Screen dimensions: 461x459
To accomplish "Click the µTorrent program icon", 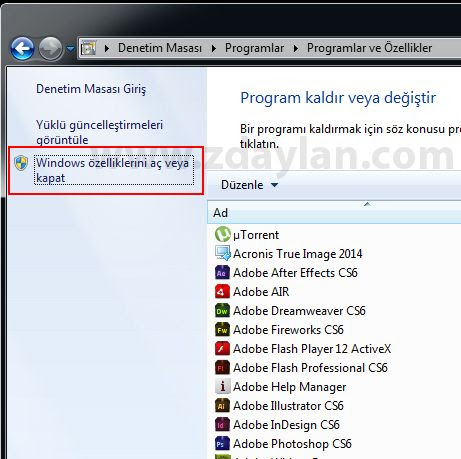I will [222, 234].
